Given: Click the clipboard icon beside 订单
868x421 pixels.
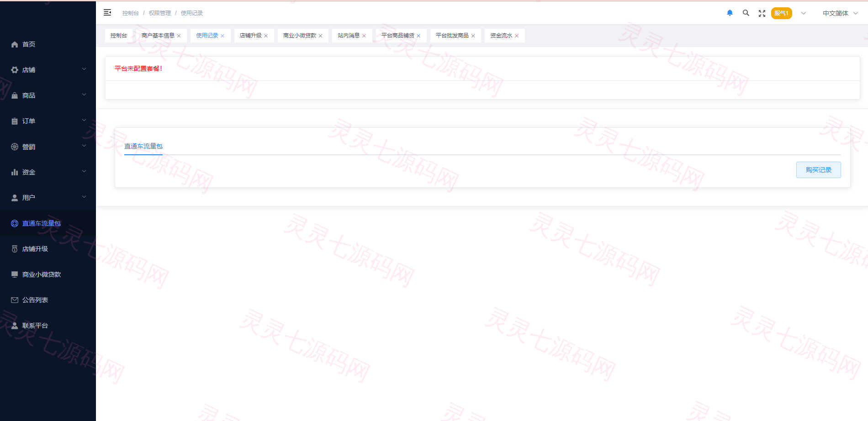Looking at the screenshot, I should pos(15,121).
